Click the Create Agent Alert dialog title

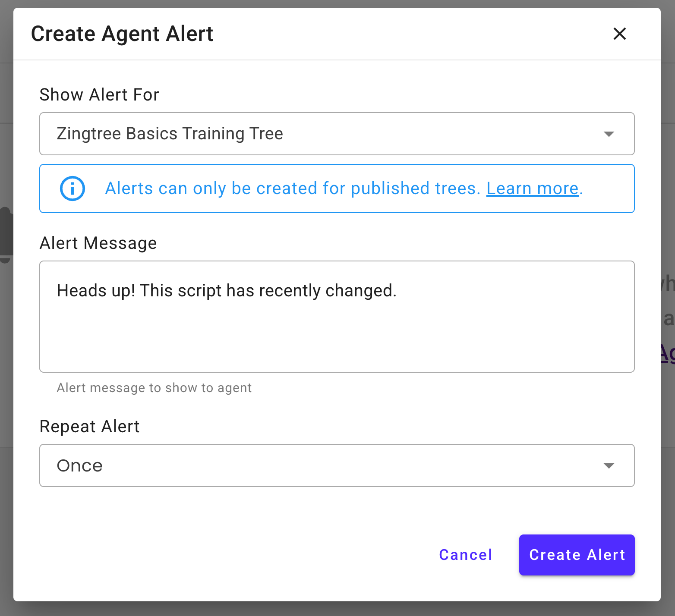[x=122, y=34]
